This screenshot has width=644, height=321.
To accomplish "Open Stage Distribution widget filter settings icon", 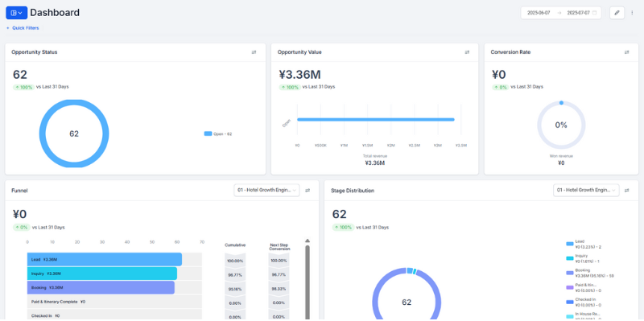I will click(x=627, y=191).
